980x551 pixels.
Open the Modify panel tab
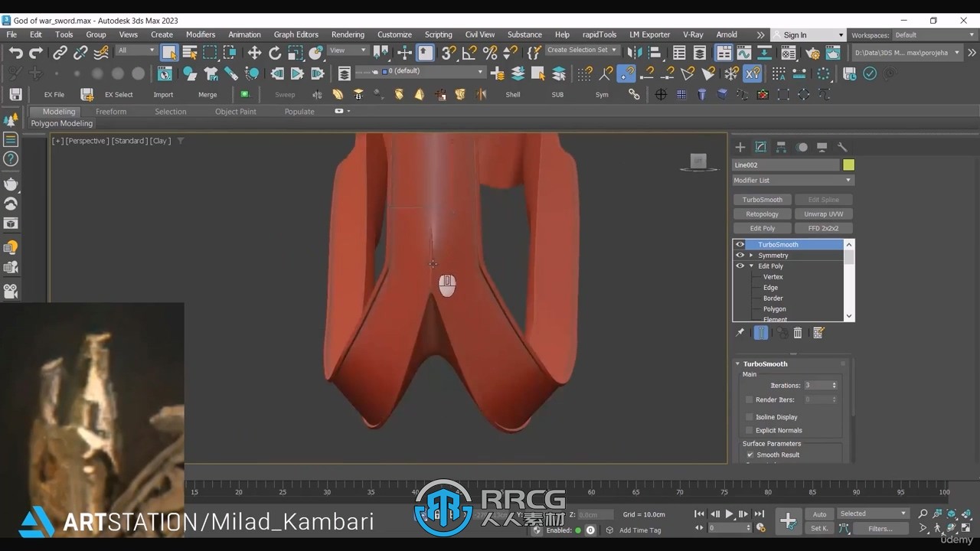(761, 147)
